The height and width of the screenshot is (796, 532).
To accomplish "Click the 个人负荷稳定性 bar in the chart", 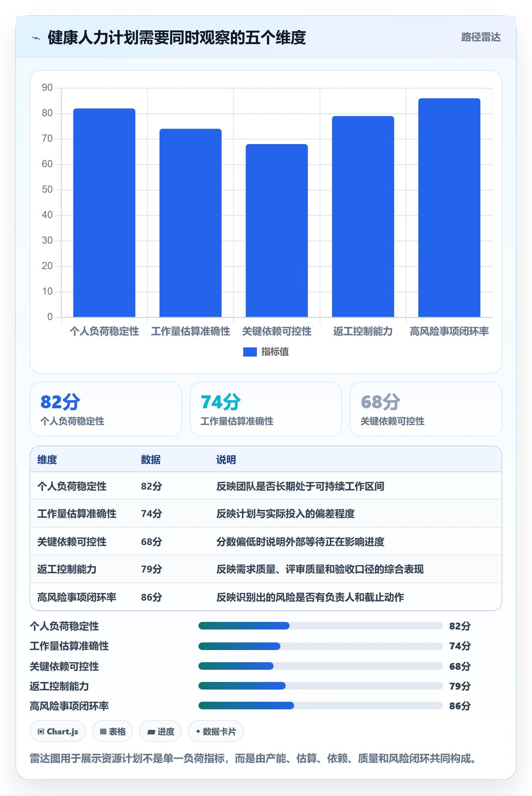I will pyautogui.click(x=104, y=213).
